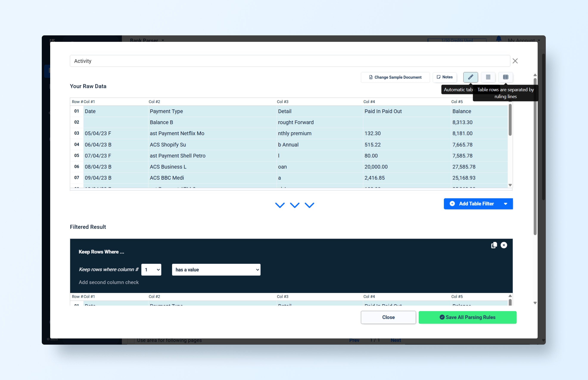Screen dimensions: 588x380
Task: Click Change Sample Document
Action: tap(395, 77)
